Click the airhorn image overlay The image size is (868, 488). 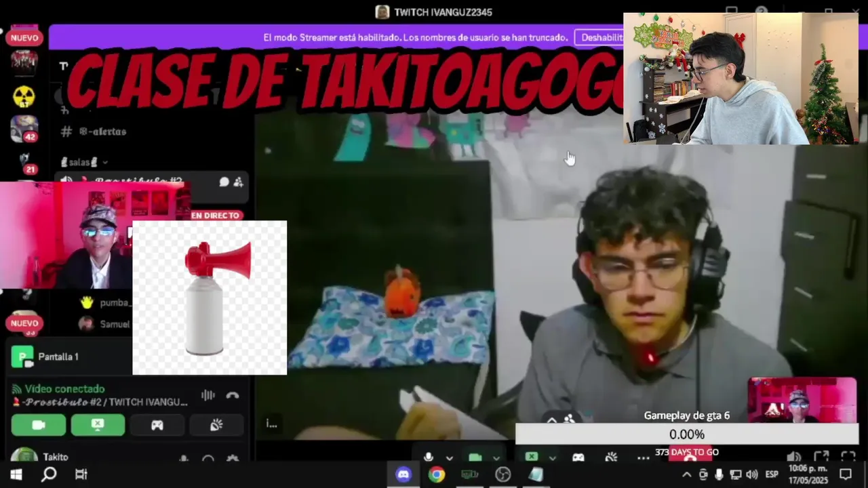(210, 298)
